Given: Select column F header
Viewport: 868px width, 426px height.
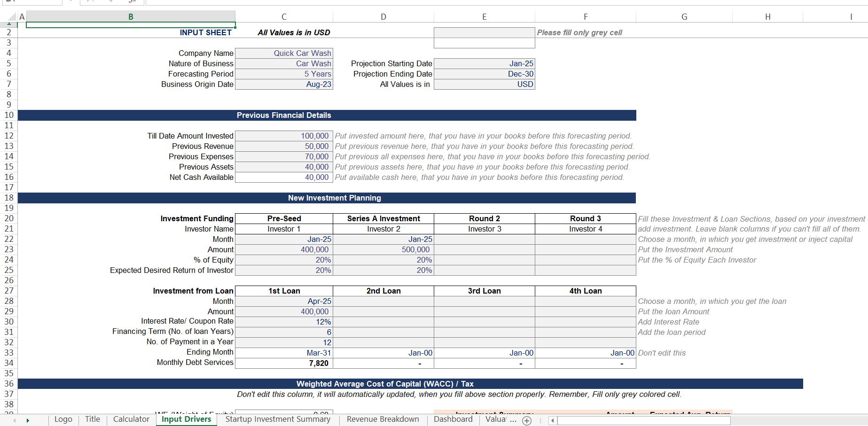Looking at the screenshot, I should pos(586,17).
